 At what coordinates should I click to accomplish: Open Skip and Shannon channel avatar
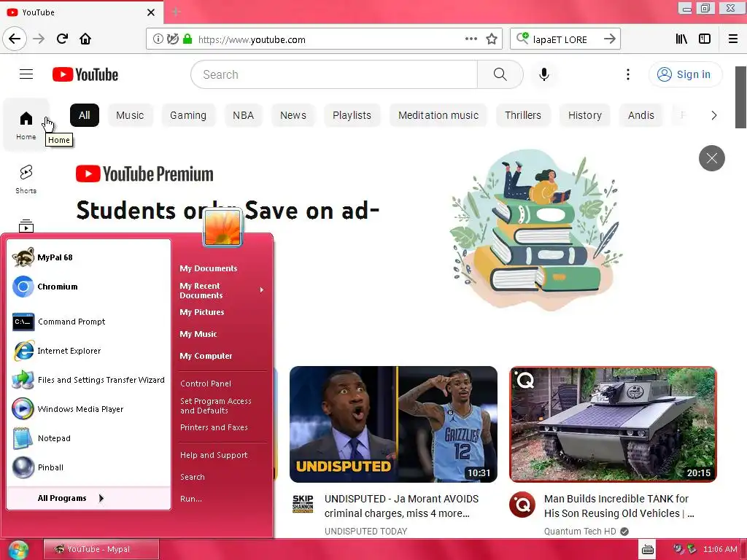click(303, 505)
